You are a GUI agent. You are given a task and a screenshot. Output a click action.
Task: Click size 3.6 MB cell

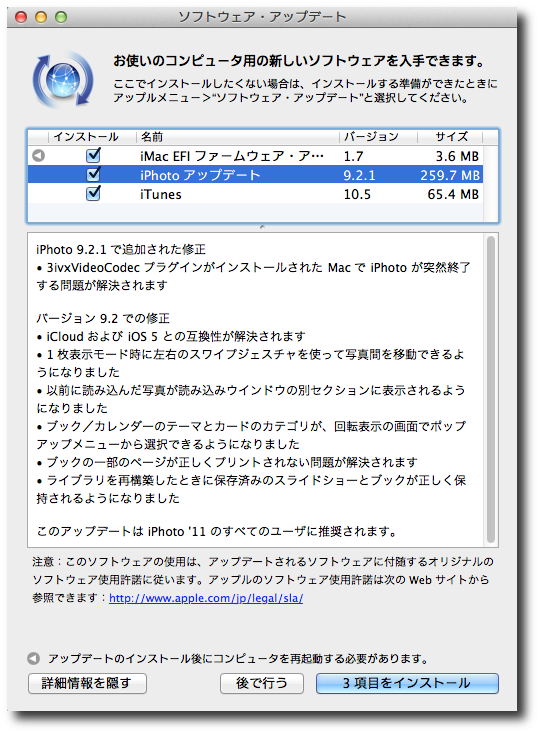[x=457, y=156]
